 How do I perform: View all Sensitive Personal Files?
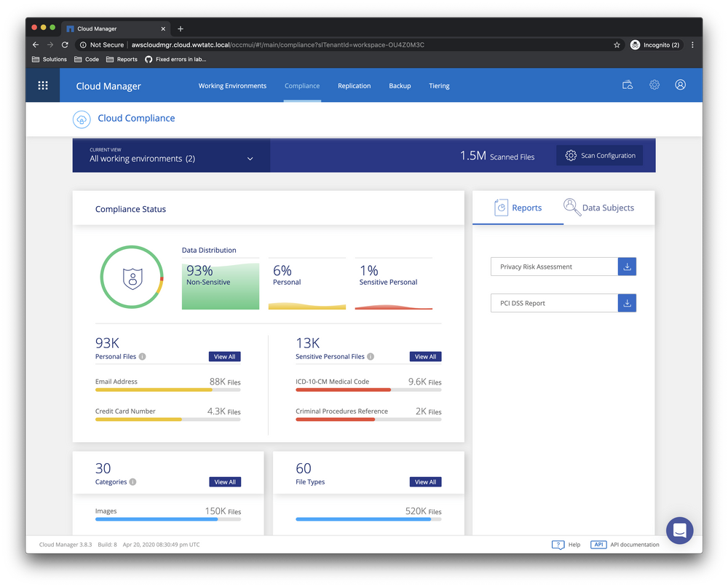(x=425, y=356)
